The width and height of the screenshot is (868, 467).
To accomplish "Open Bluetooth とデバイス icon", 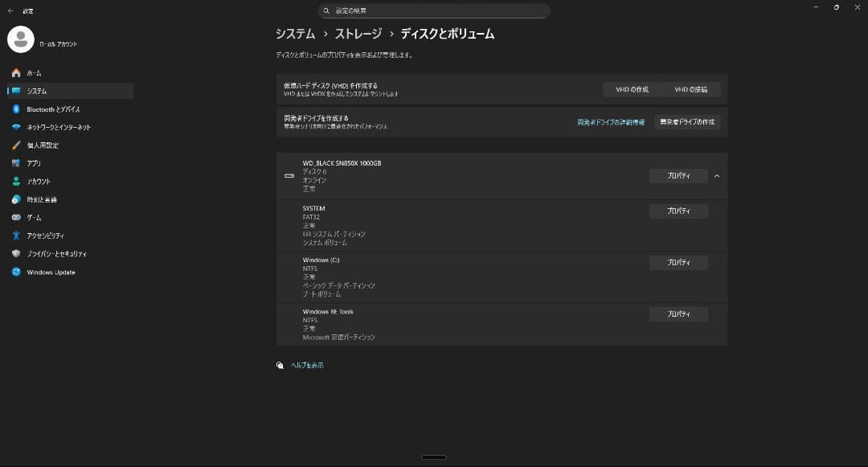I will 16,109.
